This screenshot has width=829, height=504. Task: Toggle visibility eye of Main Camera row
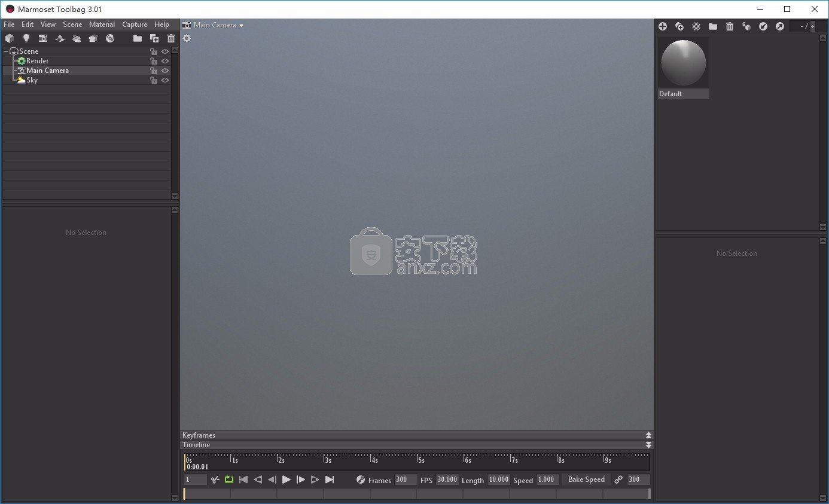pos(165,71)
